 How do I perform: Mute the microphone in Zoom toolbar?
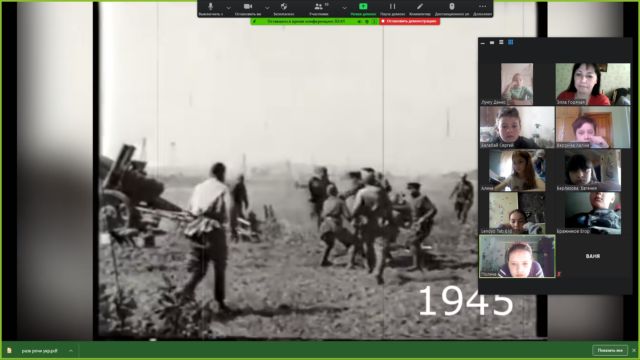click(x=211, y=9)
